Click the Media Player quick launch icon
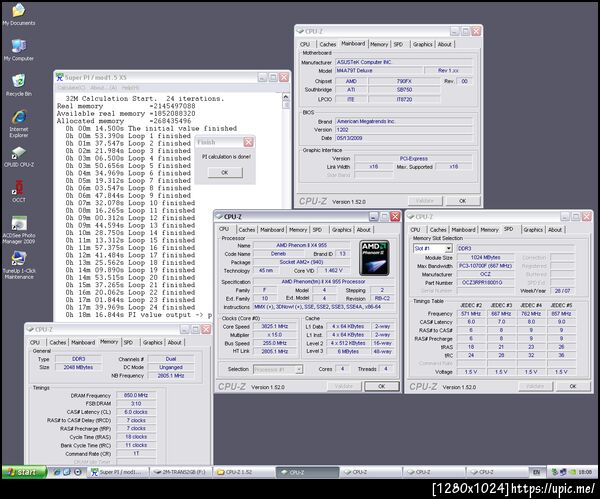Viewport: 600px width, 499px height. pyautogui.click(x=78, y=472)
